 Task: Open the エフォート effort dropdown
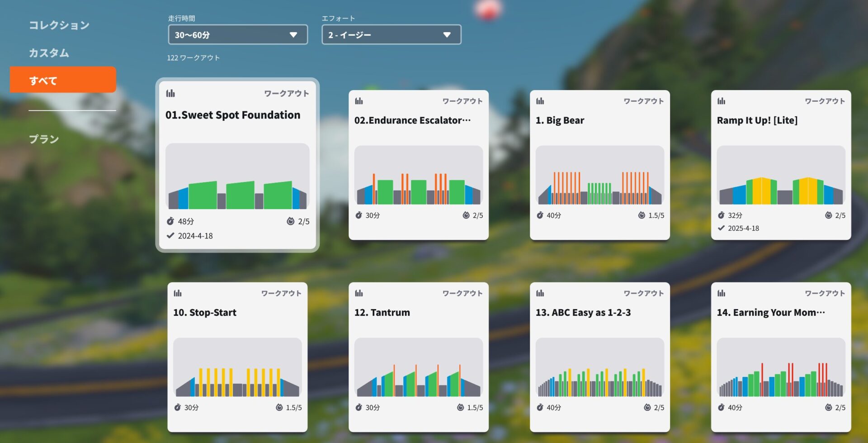392,34
